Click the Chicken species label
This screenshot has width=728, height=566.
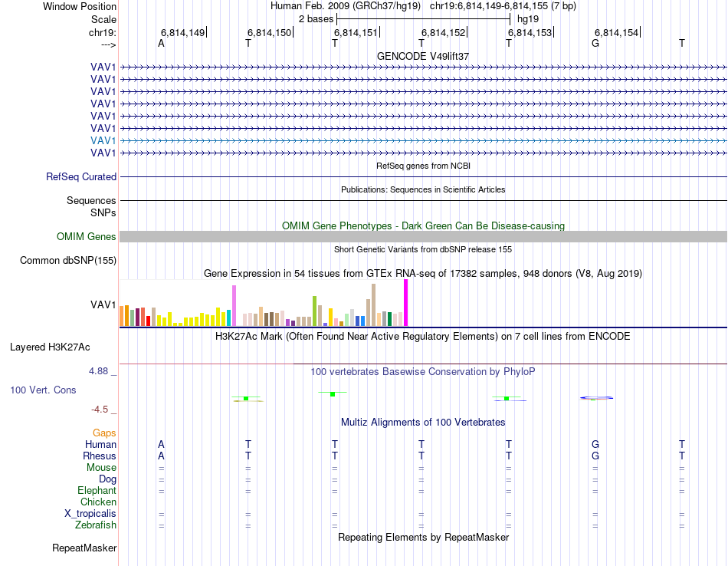[98, 502]
